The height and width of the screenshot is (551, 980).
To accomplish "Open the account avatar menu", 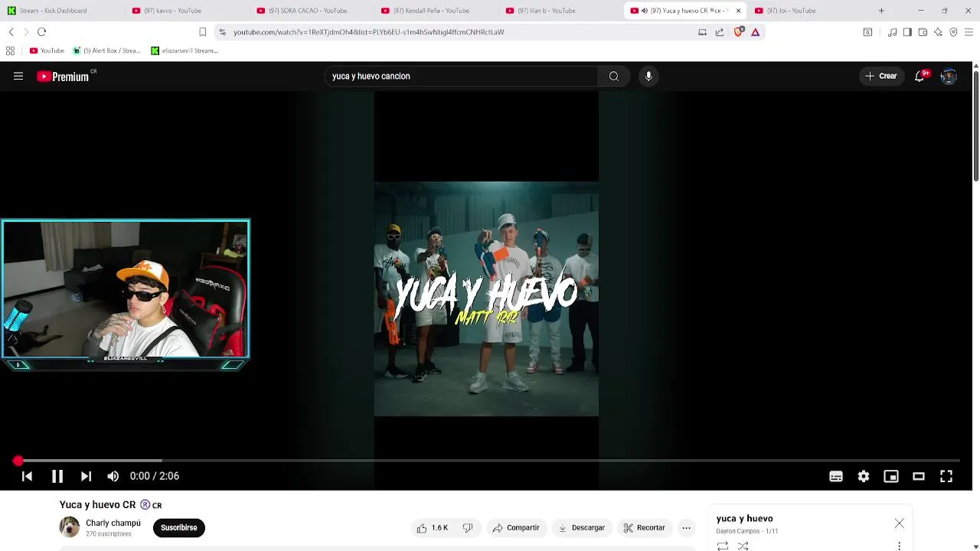I will 949,76.
